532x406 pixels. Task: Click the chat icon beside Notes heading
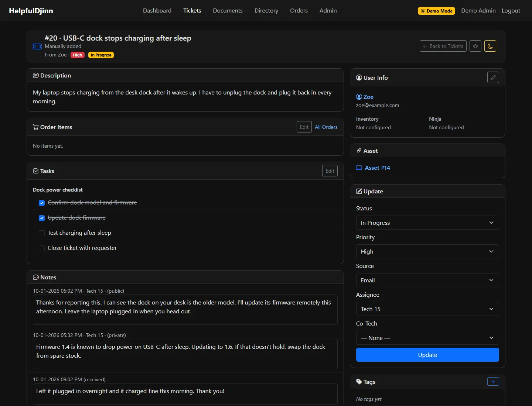coord(36,277)
